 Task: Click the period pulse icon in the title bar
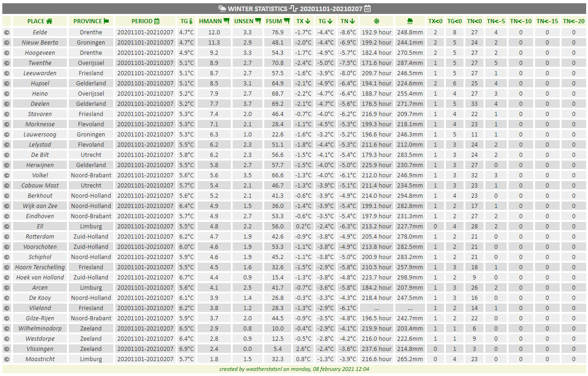[x=294, y=8]
